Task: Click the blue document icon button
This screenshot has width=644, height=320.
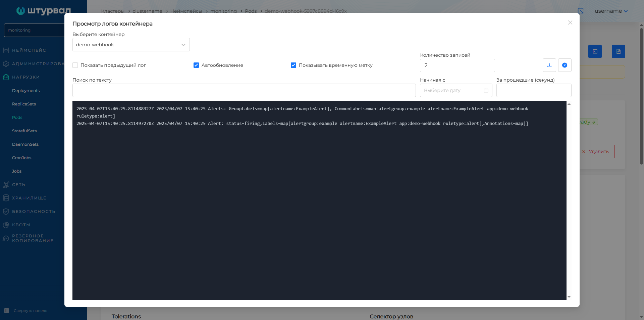Action: tap(618, 51)
